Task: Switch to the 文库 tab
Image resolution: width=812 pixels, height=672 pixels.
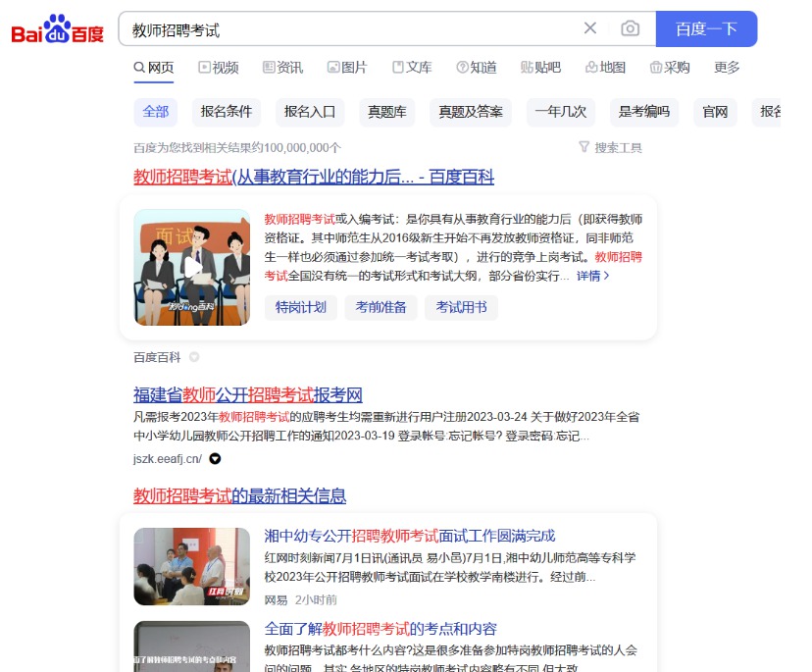Action: click(412, 68)
